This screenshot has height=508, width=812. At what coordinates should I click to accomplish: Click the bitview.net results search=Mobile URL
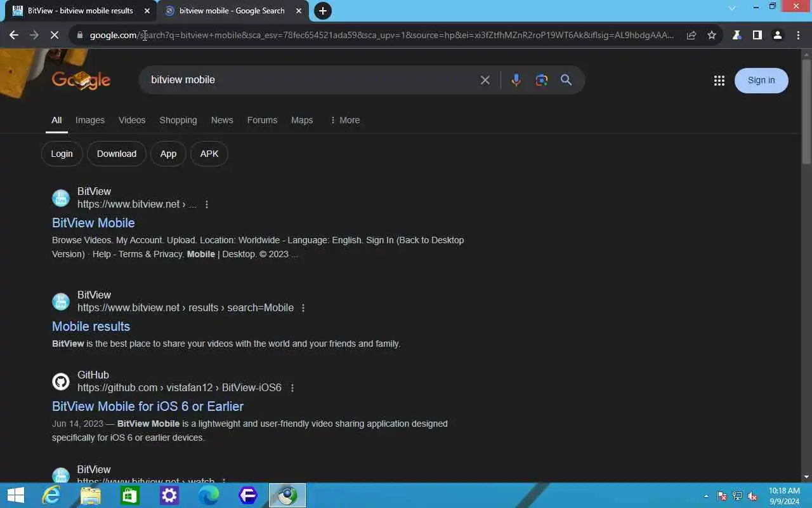pos(185,308)
